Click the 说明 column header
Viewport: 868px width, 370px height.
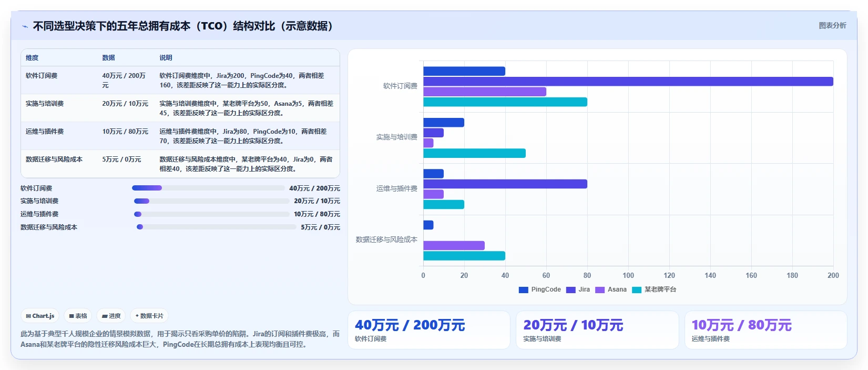pyautogui.click(x=166, y=58)
